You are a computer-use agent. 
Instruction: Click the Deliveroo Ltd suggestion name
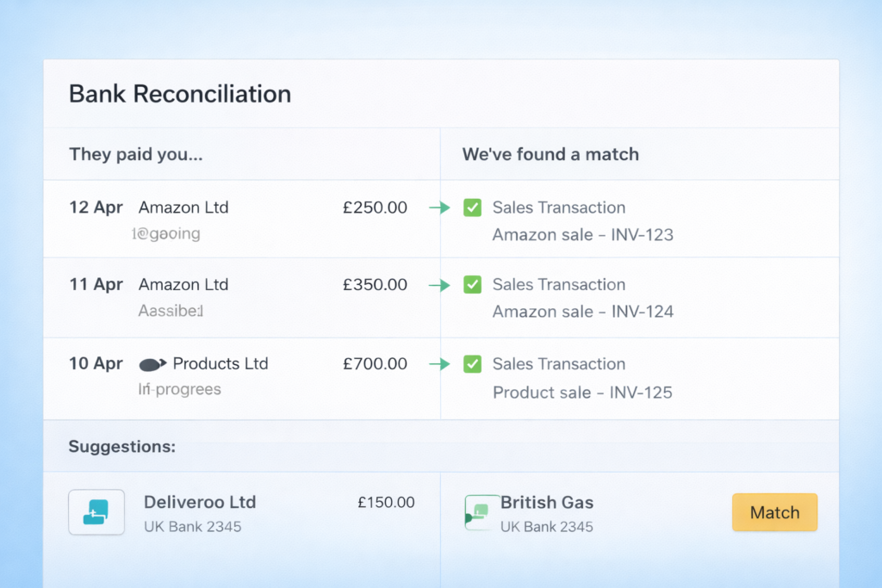click(200, 503)
